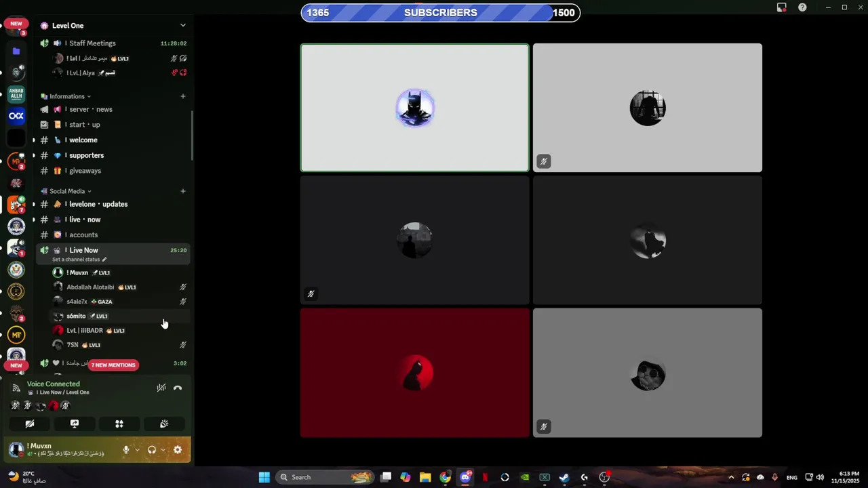Viewport: 868px width, 488px height.
Task: Open headphone output options arrow
Action: [x=163, y=449]
